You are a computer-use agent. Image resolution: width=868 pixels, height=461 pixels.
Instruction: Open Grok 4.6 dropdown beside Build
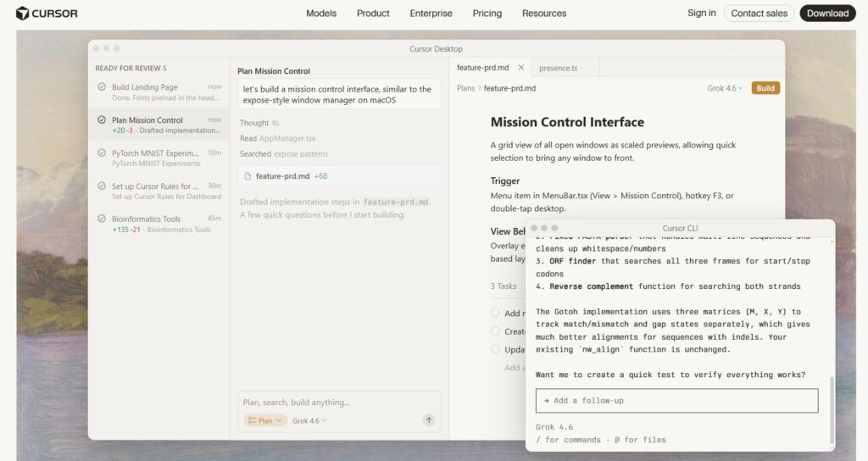(725, 88)
